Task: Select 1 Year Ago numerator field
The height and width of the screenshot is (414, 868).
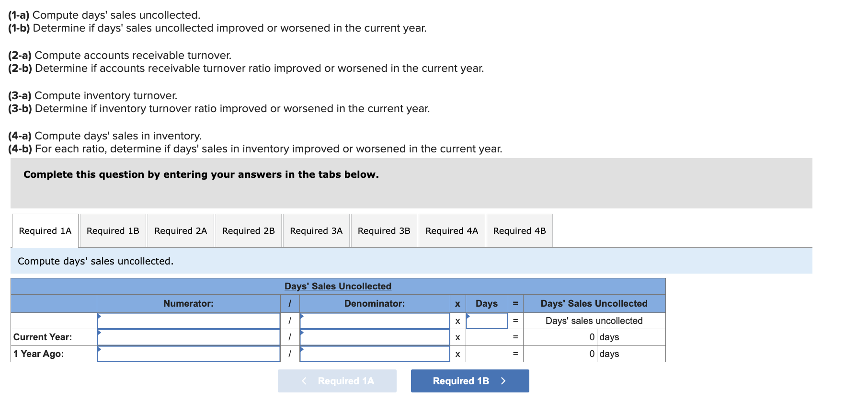Action: pyautogui.click(x=189, y=354)
